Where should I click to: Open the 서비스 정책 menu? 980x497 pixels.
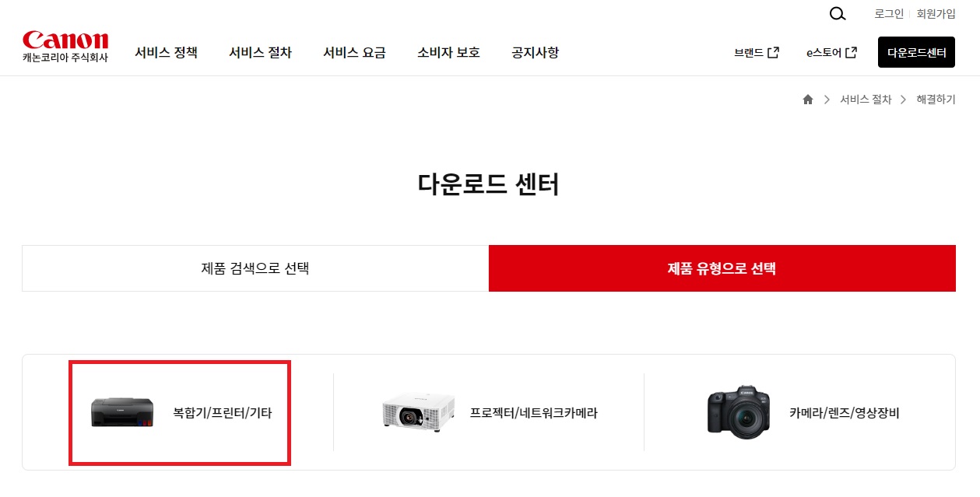click(166, 52)
